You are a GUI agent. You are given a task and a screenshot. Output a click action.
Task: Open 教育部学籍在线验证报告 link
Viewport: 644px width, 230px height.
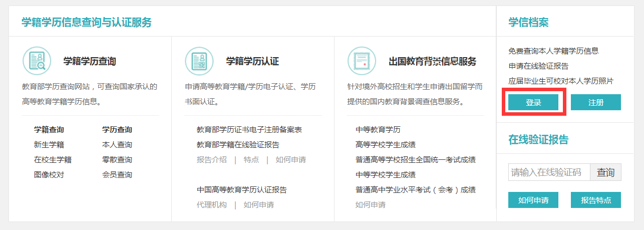pos(238,145)
